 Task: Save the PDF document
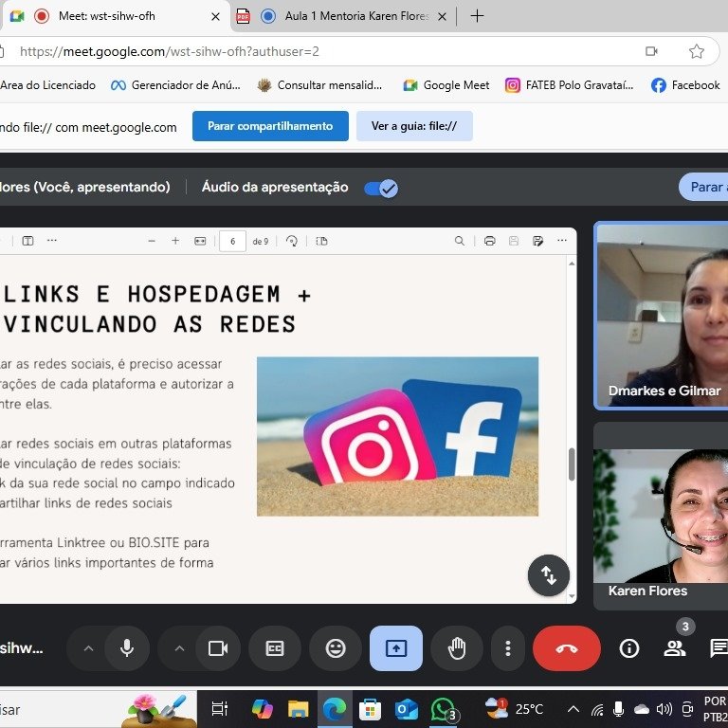[514, 241]
